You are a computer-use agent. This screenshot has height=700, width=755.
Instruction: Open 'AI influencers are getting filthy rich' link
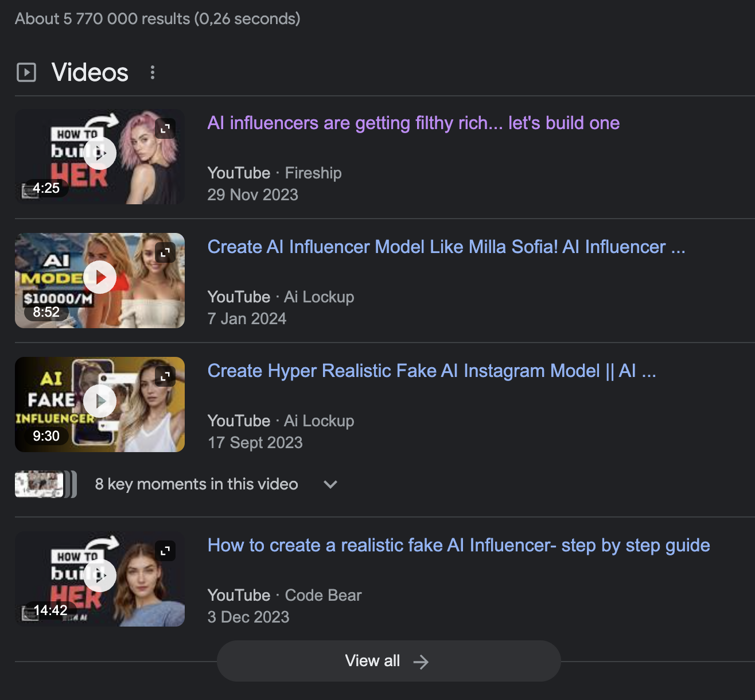tap(413, 123)
